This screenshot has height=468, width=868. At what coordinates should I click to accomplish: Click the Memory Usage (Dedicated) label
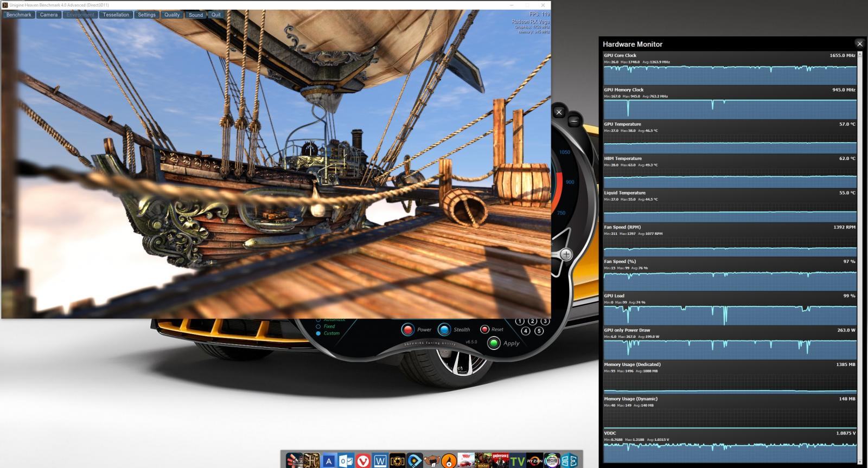(x=632, y=364)
